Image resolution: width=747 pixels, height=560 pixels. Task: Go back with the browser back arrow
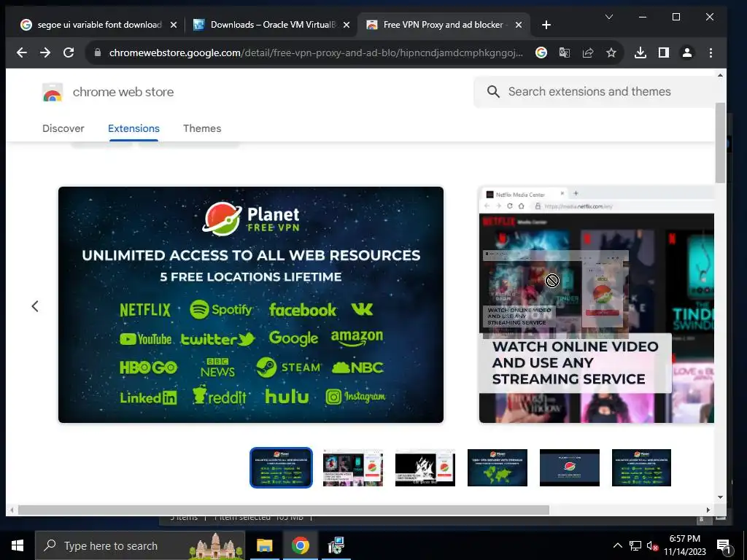21,52
